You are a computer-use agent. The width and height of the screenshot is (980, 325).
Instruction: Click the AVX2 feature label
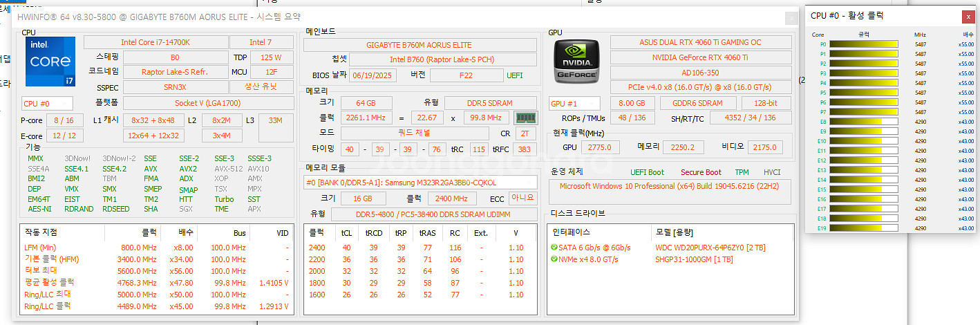click(x=188, y=169)
